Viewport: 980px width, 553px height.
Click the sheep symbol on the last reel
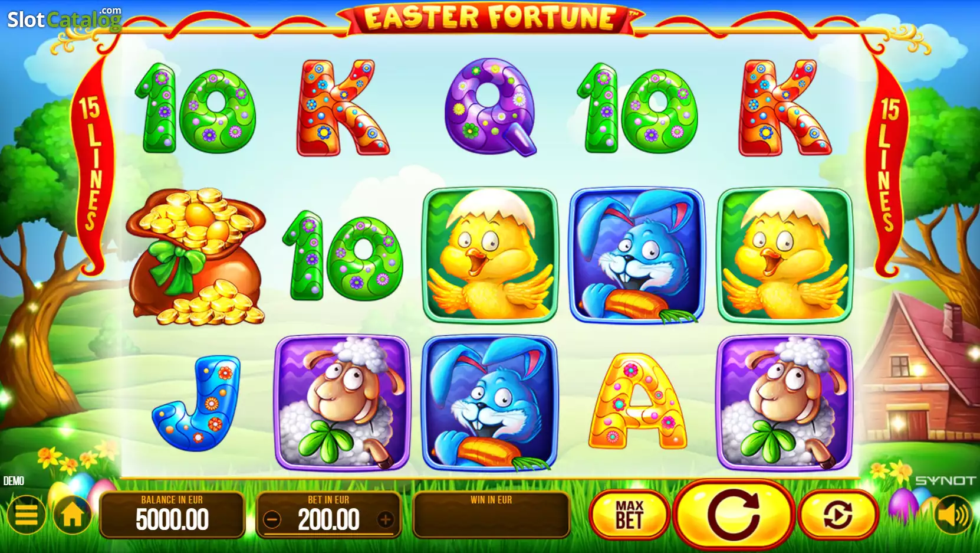785,403
